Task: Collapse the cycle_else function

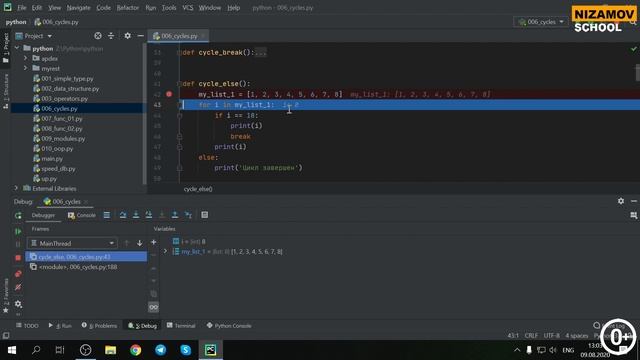Action: 179,84
